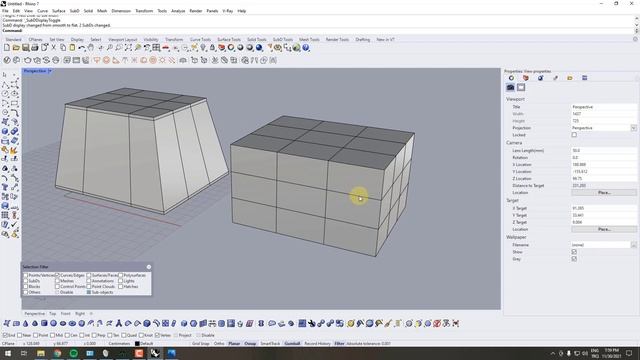Switch to the Top viewport tab
Image resolution: width=640 pixels, height=360 pixels.
[53, 313]
